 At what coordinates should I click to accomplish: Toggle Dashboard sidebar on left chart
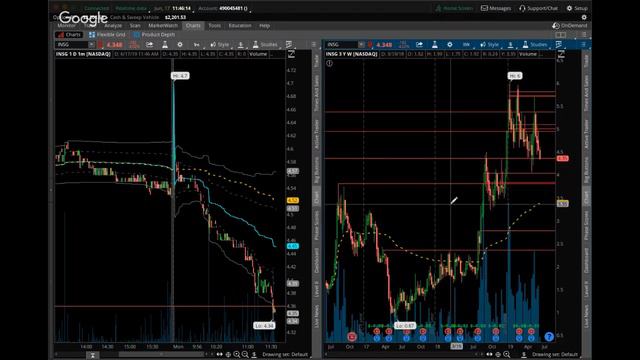click(x=316, y=261)
